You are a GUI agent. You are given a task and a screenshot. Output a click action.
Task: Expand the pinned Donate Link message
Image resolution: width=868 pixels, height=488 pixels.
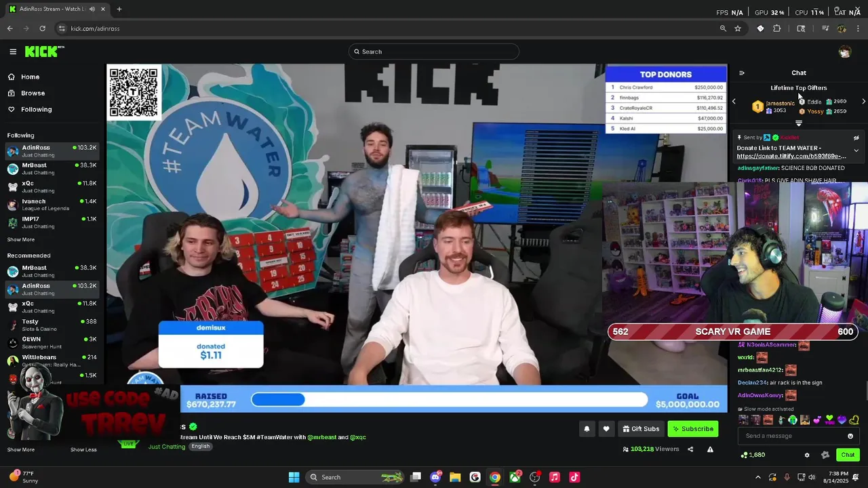tap(856, 150)
